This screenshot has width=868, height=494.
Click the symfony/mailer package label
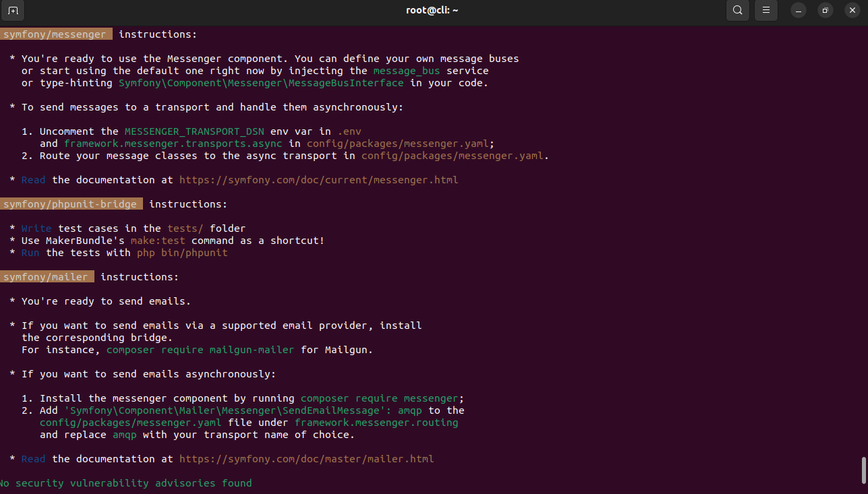(47, 277)
